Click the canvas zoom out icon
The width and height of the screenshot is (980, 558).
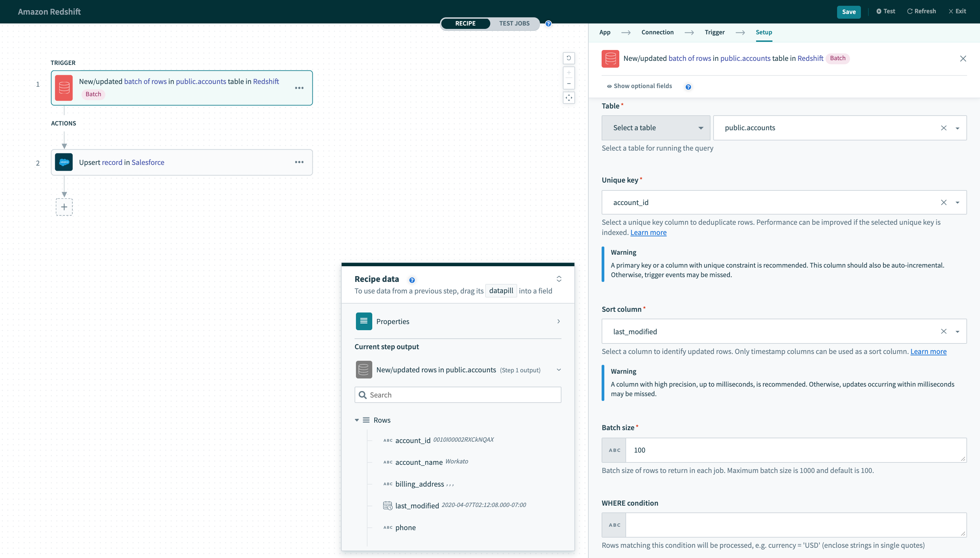(x=569, y=84)
